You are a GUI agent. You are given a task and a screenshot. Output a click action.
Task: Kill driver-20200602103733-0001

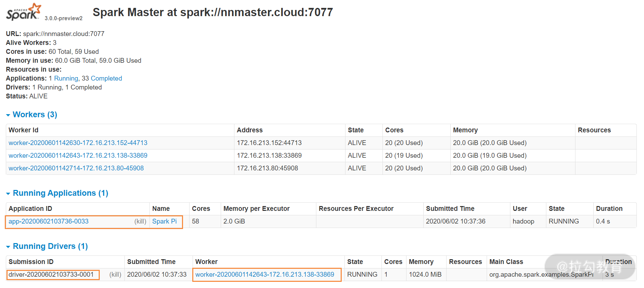click(x=115, y=275)
